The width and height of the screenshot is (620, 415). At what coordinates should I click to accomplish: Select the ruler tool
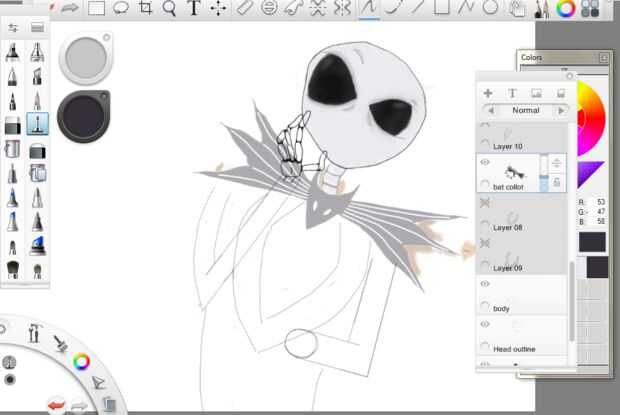(245, 9)
